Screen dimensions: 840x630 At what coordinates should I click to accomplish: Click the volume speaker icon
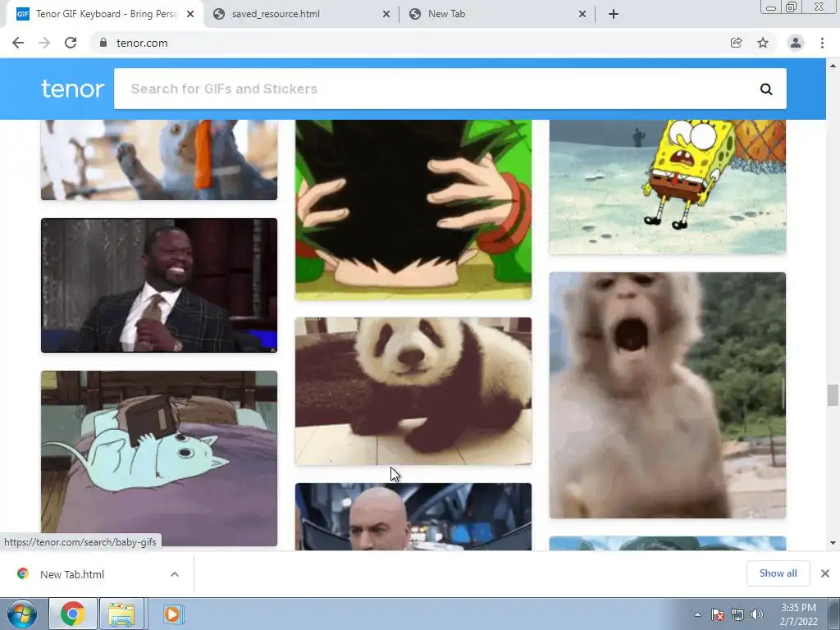(x=756, y=614)
